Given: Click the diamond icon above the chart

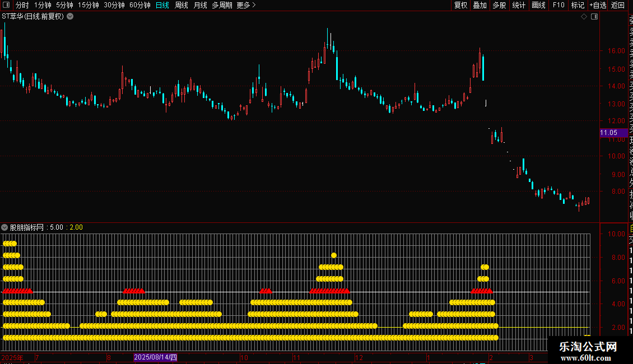Looking at the screenshot, I should tap(584, 17).
